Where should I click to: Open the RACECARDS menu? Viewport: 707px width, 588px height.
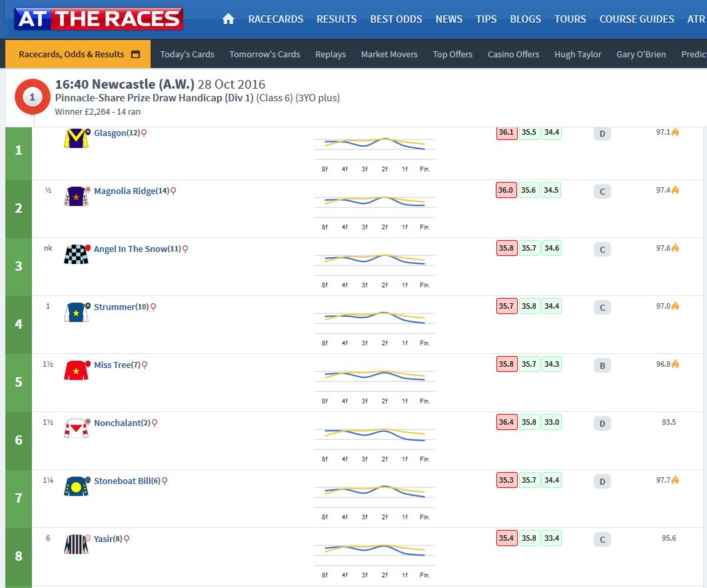click(275, 19)
